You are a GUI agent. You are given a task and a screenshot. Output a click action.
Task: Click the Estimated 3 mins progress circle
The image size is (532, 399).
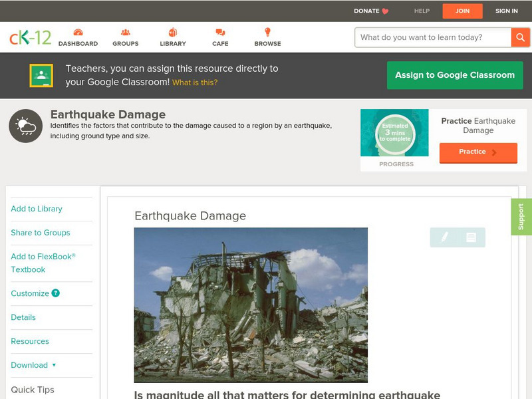tap(395, 133)
